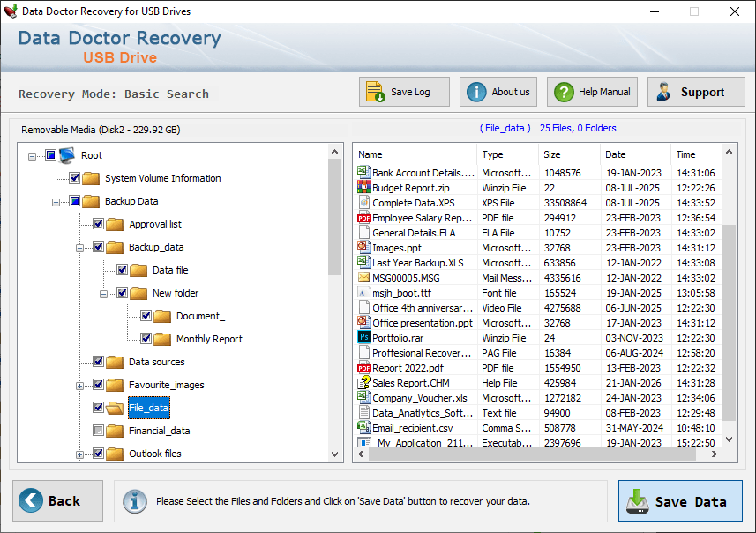Click Save Data to recover files
This screenshot has height=533, width=756.
tap(680, 500)
